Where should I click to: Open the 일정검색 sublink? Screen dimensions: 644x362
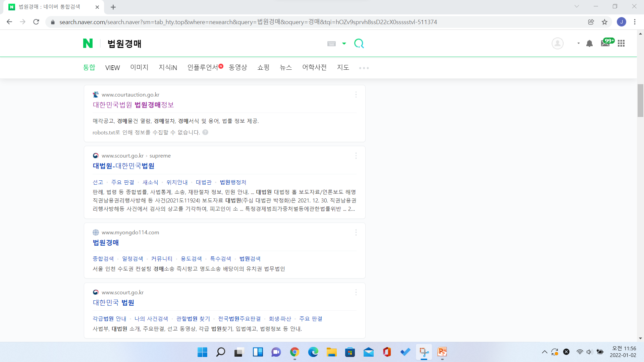pos(132,259)
